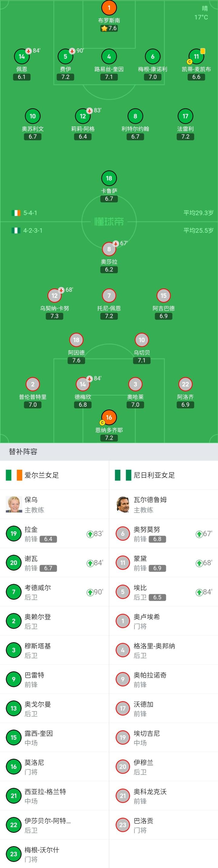Tap 阿因德 number 18 player icon

[76, 340]
